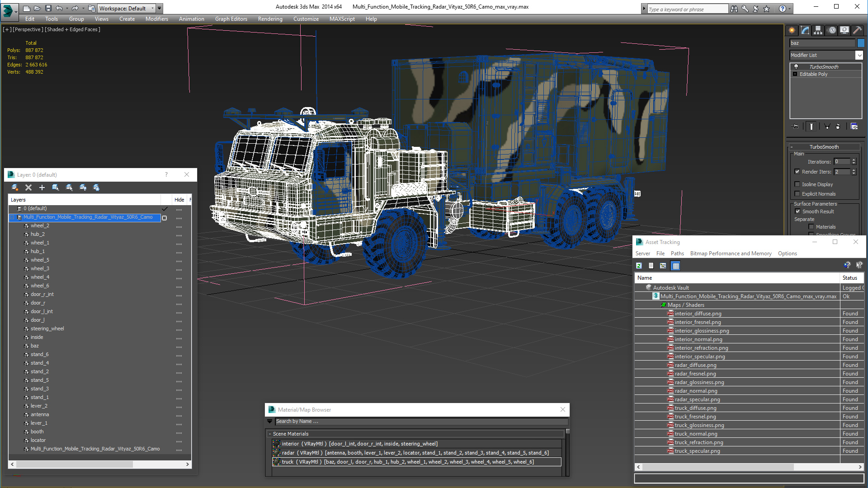The height and width of the screenshot is (488, 868).
Task: Click the Search by Name field in Material Browser
Action: point(421,421)
